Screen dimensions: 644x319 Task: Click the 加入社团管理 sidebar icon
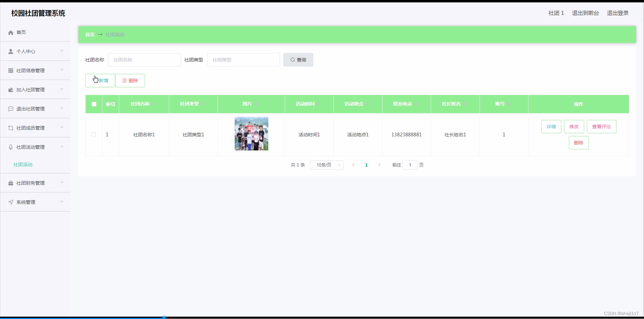coord(11,89)
